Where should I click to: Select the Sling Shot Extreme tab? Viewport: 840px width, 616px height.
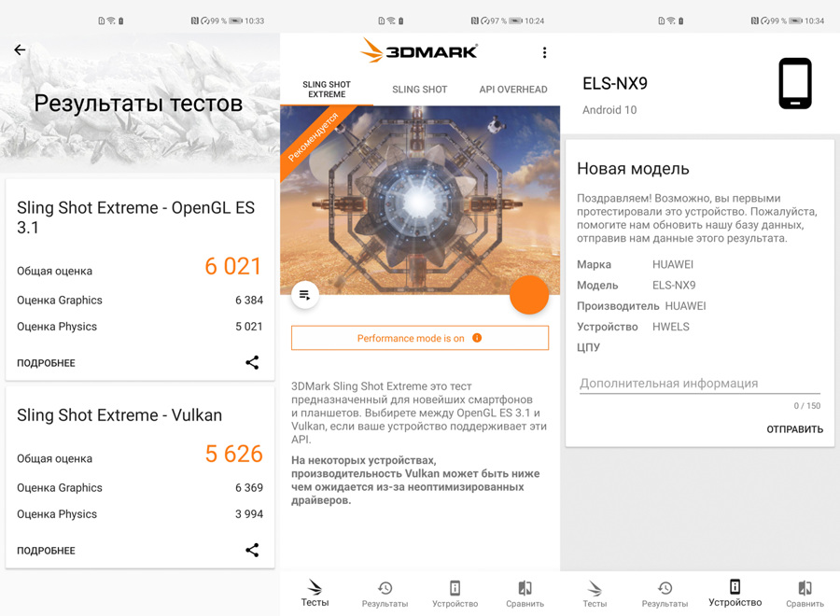[327, 89]
